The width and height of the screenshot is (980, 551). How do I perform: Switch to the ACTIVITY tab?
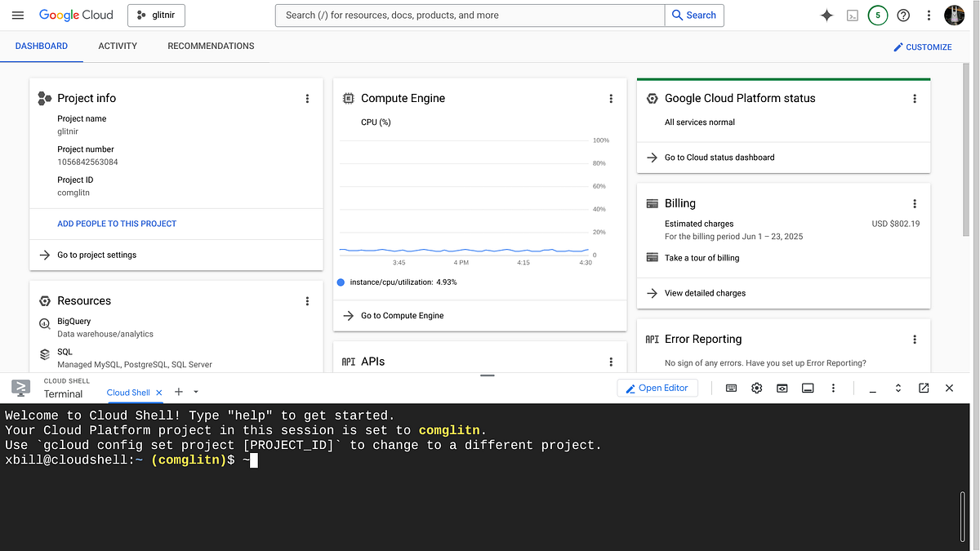click(x=117, y=46)
